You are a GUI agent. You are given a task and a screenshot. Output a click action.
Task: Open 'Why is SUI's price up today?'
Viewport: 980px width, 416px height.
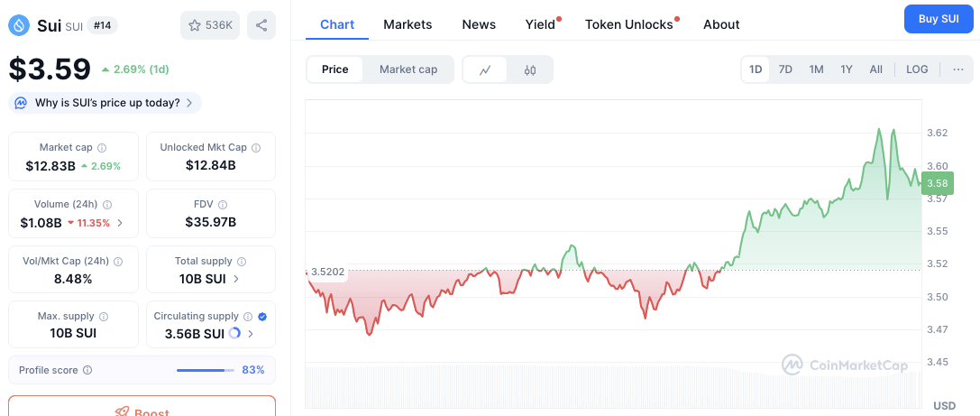(x=105, y=103)
